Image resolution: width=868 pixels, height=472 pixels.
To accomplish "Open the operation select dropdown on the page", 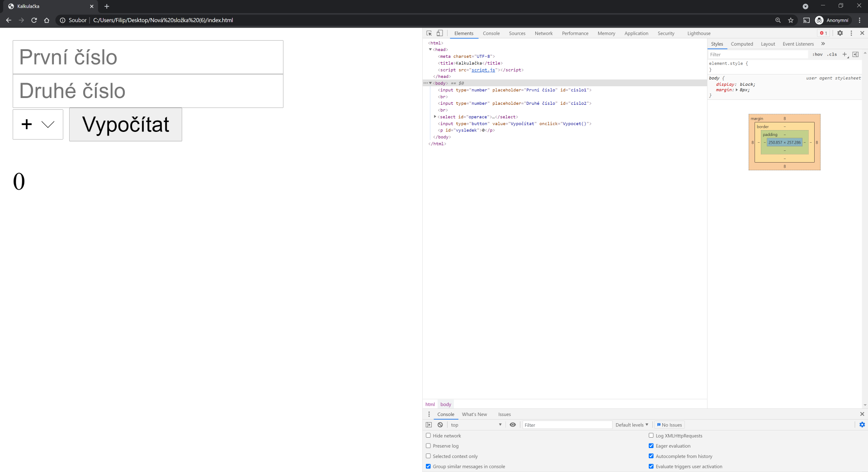I will coord(38,124).
